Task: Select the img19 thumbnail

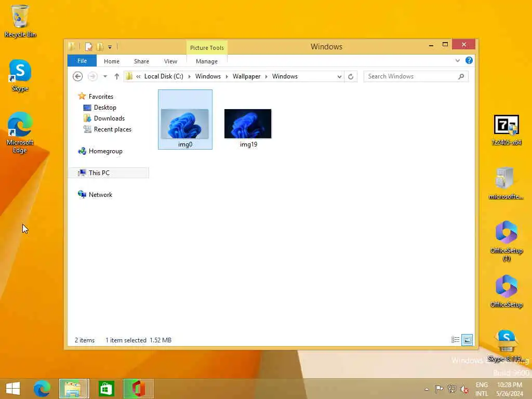Action: (248, 128)
